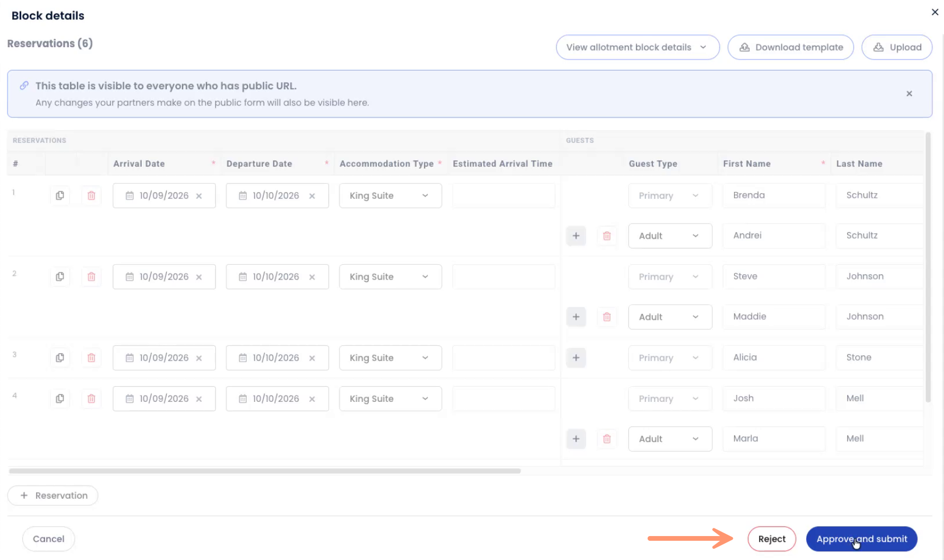Open King Suite dropdown in row 3
944x560 pixels.
[x=390, y=358]
